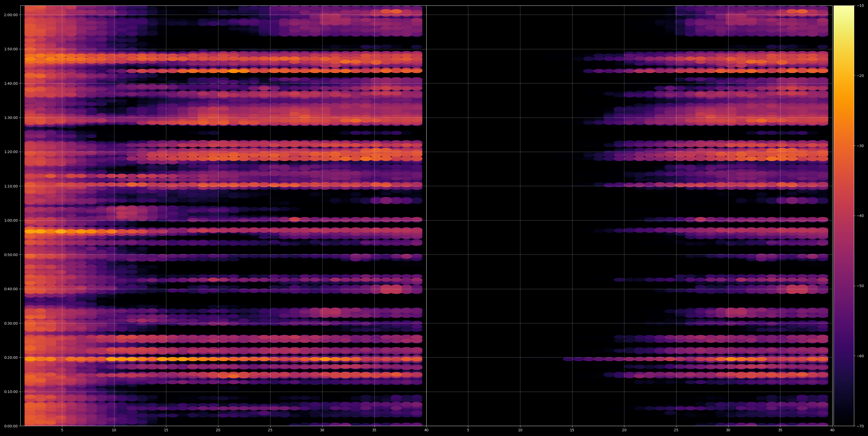The height and width of the screenshot is (436, 868).
Task: Click x-axis tick "20" under the right heatmap
Action: (624, 430)
